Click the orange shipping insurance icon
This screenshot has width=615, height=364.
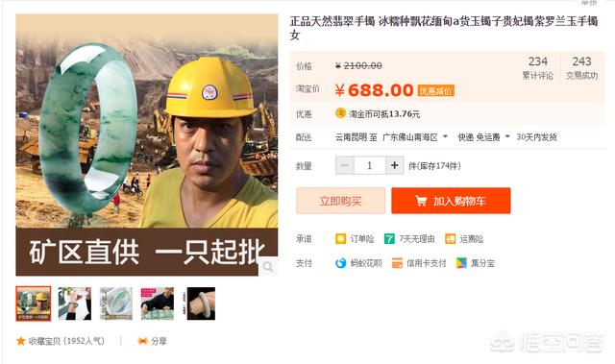(451, 238)
